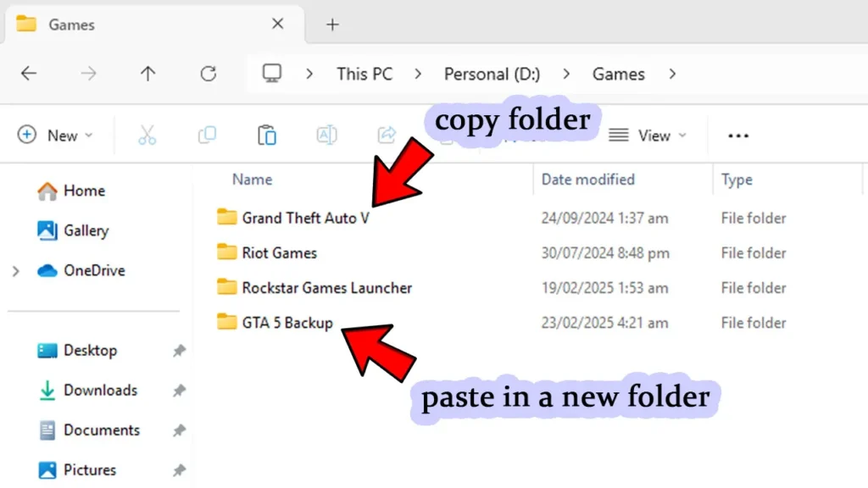Open the See more (...) toolbar menu

(737, 135)
